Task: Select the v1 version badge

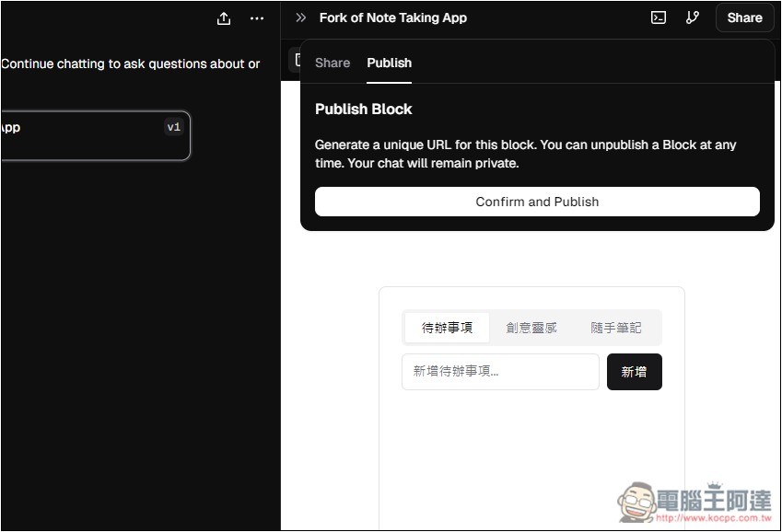Action: (173, 127)
